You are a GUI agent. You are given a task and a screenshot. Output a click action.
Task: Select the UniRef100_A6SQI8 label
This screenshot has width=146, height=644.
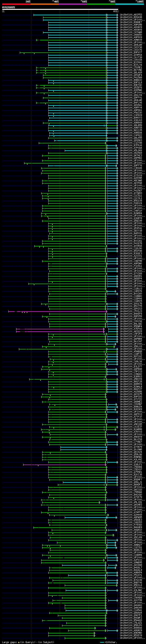[x=131, y=331]
